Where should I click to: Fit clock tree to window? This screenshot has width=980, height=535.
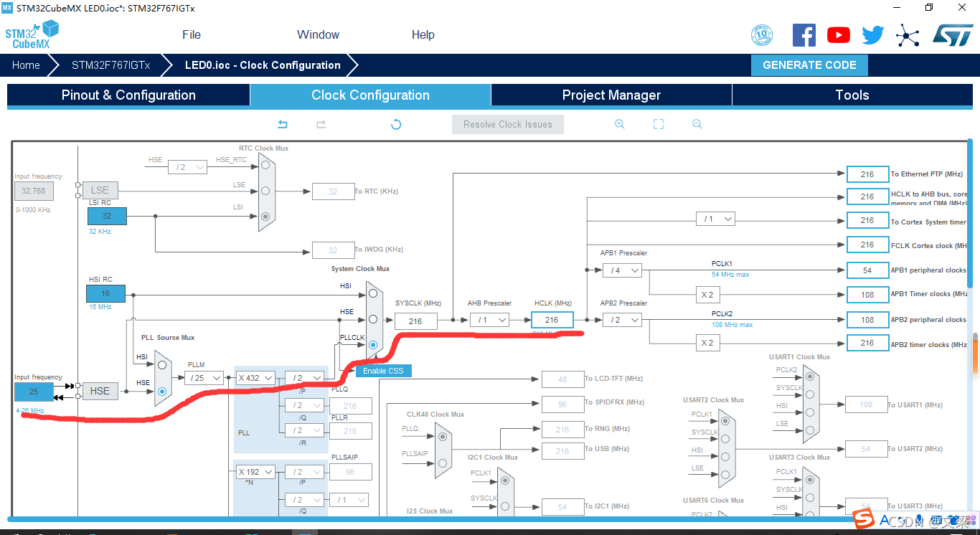659,124
